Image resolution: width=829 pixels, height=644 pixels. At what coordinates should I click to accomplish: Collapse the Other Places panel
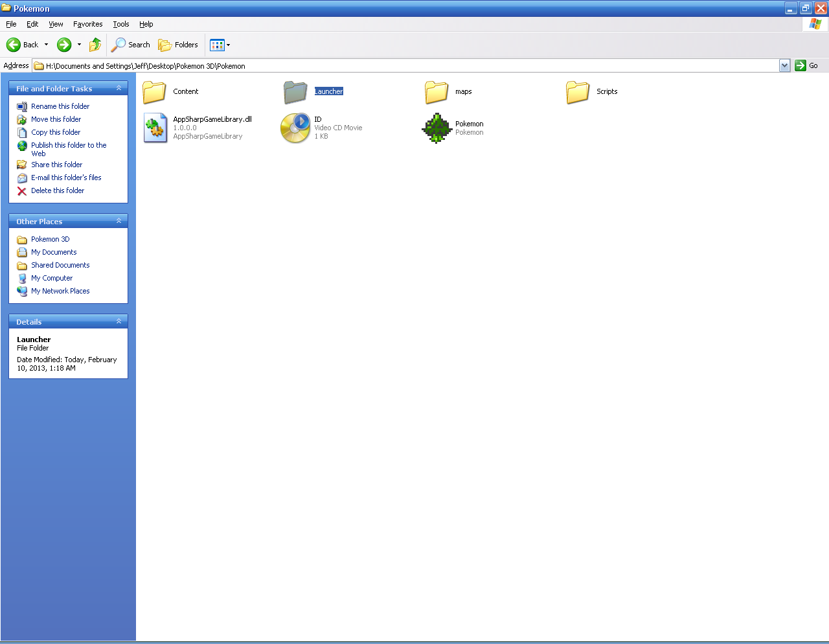point(119,221)
